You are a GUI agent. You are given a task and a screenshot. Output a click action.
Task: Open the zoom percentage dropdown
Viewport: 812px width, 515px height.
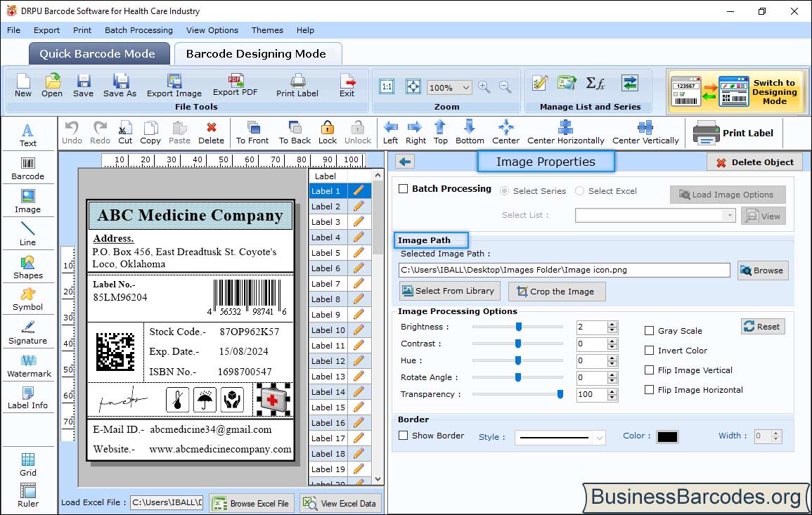465,87
